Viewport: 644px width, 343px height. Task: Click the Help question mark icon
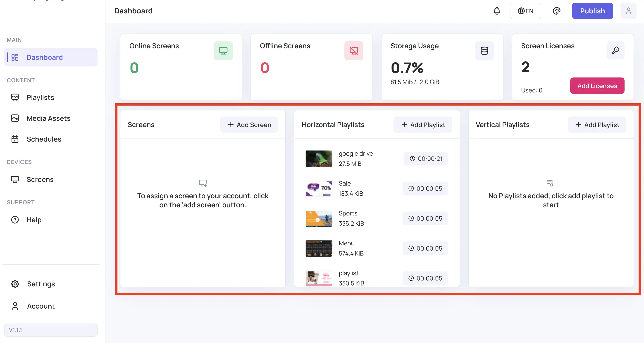tap(15, 220)
